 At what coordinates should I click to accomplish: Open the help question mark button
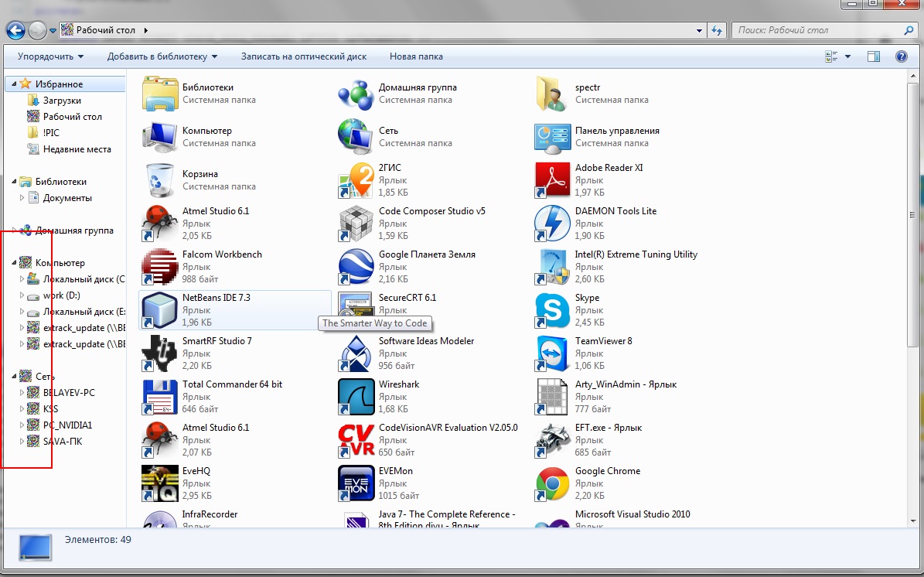[901, 56]
